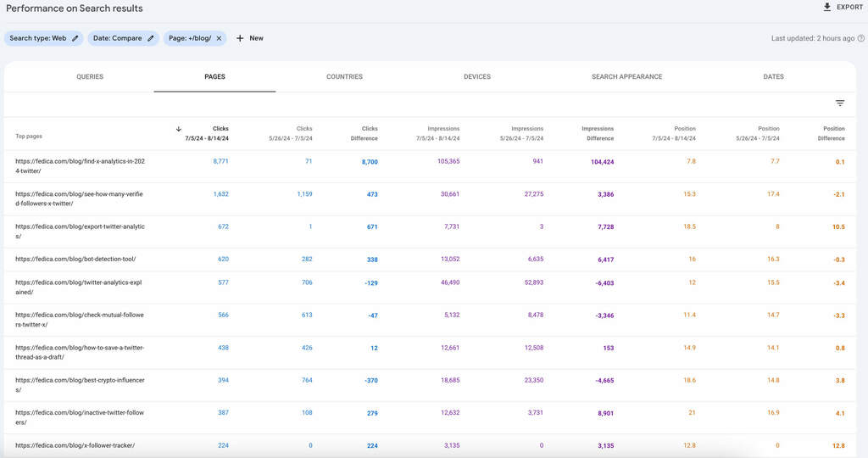The height and width of the screenshot is (458, 868).
Task: Sort by Clicks Difference column header
Action: pyautogui.click(x=364, y=133)
